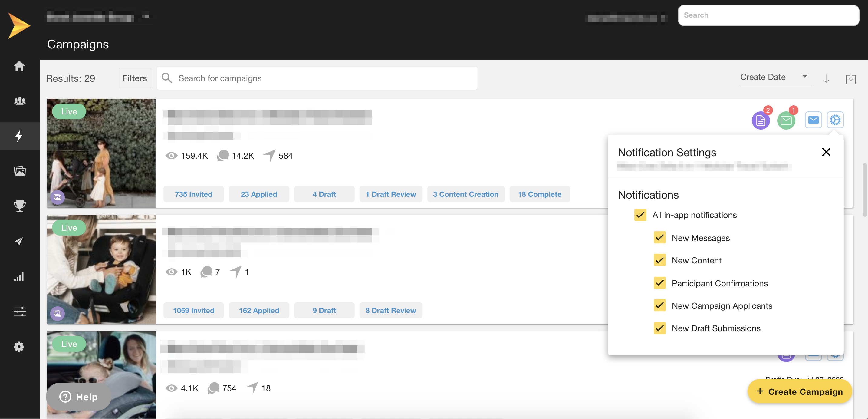Open the Help widget

pyautogui.click(x=78, y=397)
